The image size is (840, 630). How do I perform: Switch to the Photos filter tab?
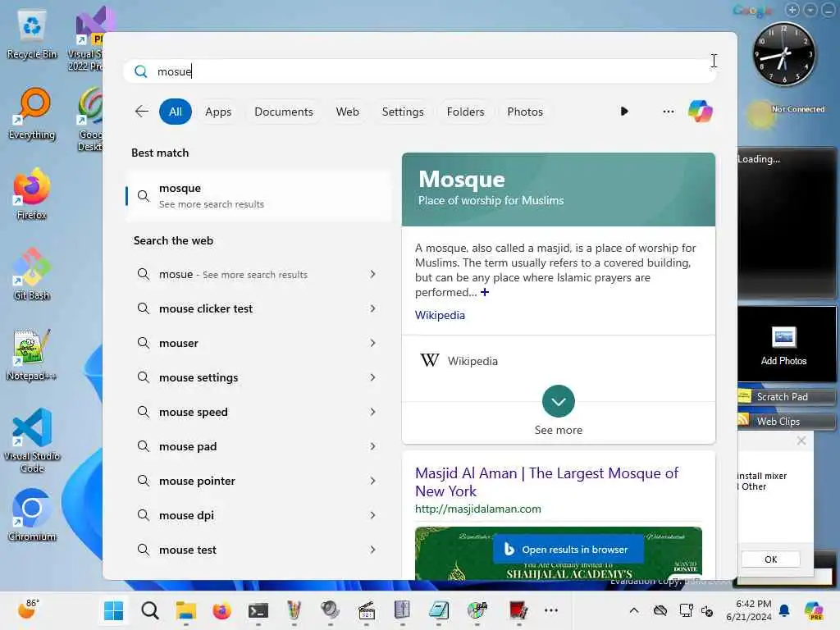(525, 112)
